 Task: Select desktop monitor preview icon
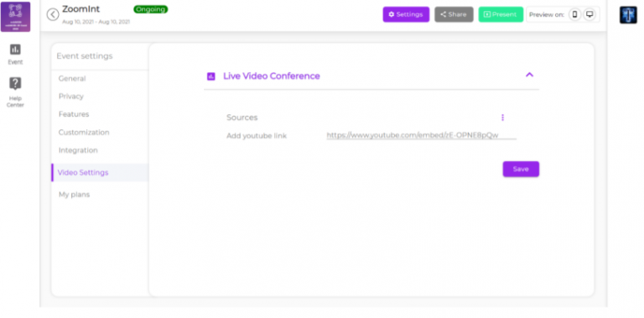pos(589,14)
